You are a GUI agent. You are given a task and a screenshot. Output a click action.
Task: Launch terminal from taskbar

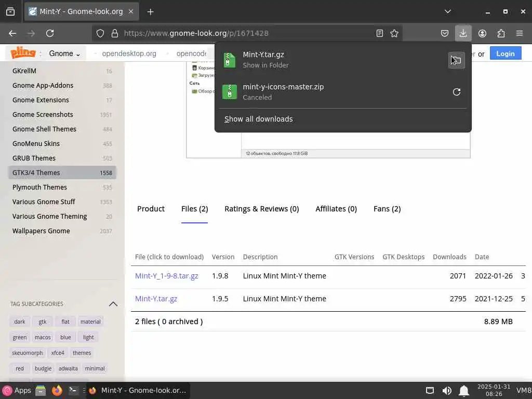point(73,391)
